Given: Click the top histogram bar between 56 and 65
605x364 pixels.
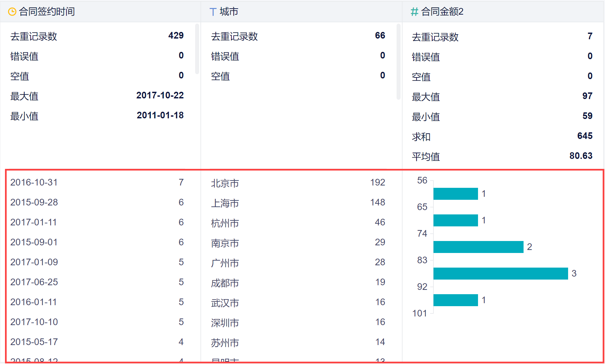Looking at the screenshot, I should (x=455, y=194).
